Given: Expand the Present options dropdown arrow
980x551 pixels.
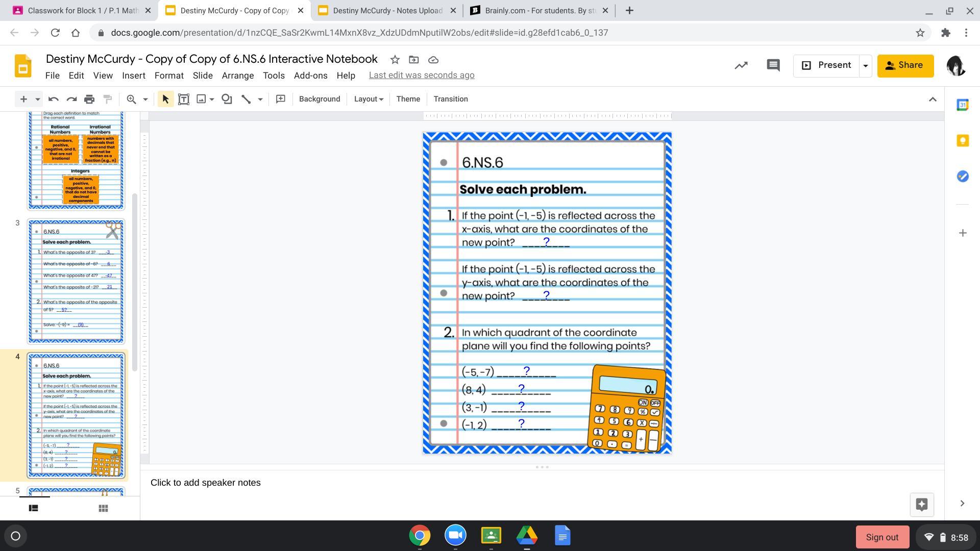Looking at the screenshot, I should (x=865, y=65).
